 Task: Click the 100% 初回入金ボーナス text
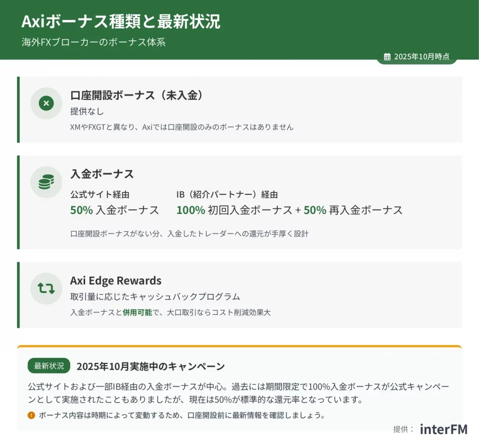[x=234, y=210]
